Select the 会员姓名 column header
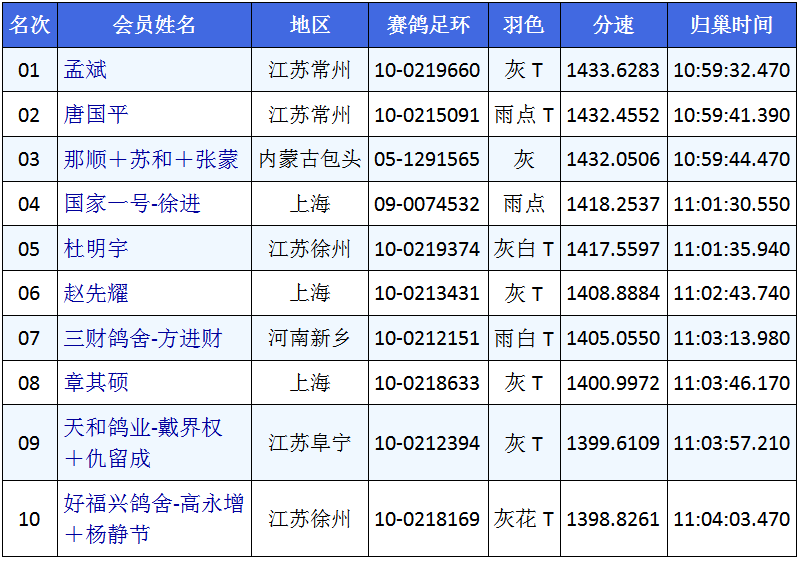This screenshot has height=578, width=800. pyautogui.click(x=154, y=25)
